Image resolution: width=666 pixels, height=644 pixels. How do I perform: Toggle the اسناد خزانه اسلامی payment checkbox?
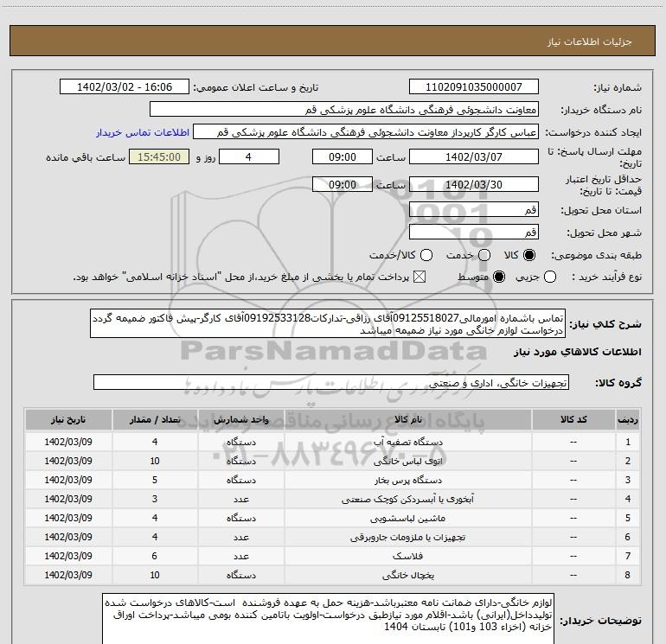coord(419,277)
